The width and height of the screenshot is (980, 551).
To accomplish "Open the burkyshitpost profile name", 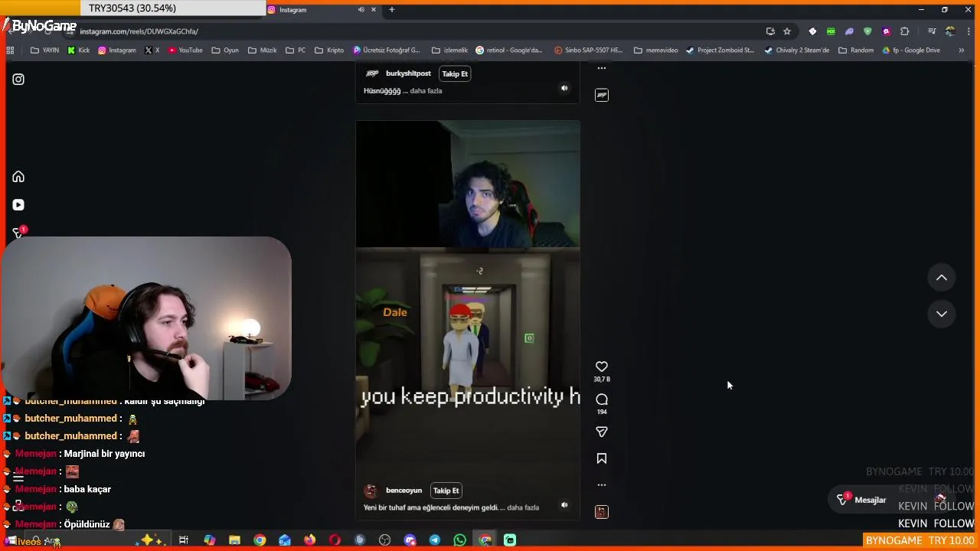I will point(408,73).
